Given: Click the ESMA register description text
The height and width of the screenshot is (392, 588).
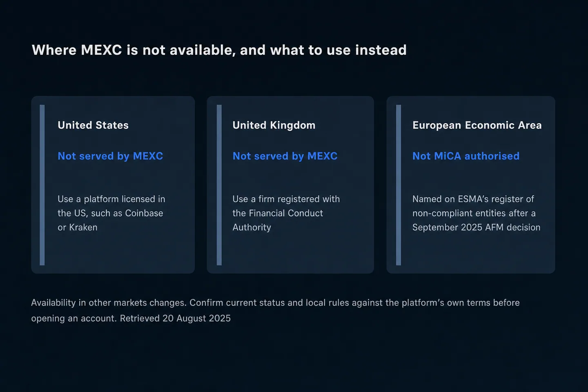Looking at the screenshot, I should click(477, 213).
